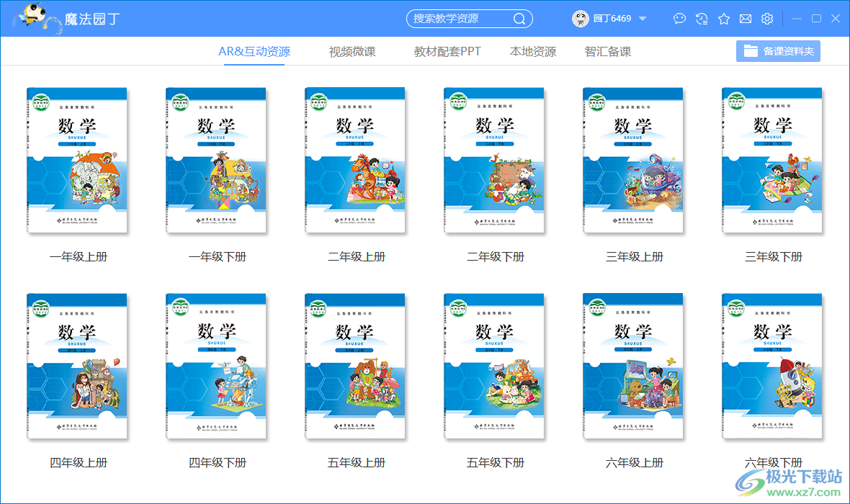Switch to the 视频微课 tab
This screenshot has width=850, height=504.
point(351,51)
